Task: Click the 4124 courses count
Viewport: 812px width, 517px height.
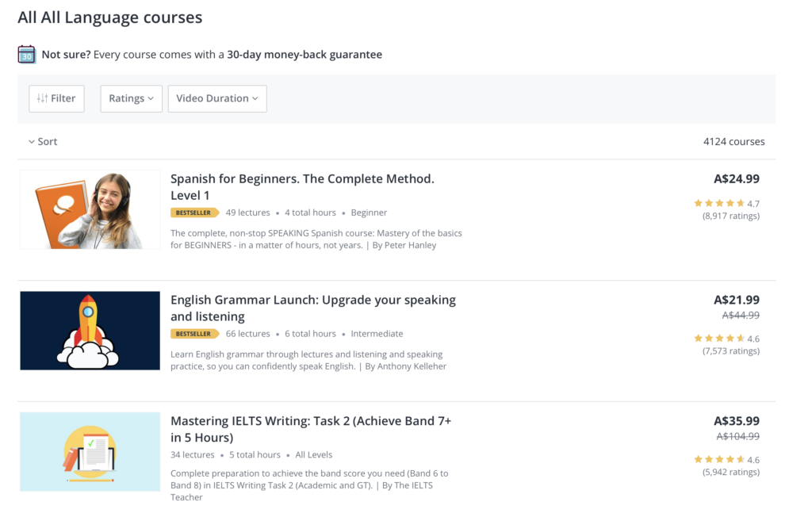Action: [x=733, y=141]
